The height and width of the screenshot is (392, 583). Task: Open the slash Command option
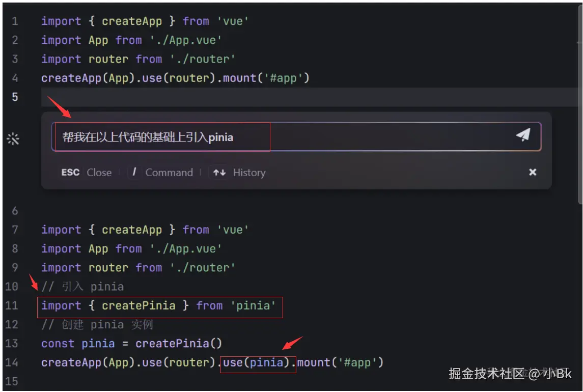tap(161, 173)
